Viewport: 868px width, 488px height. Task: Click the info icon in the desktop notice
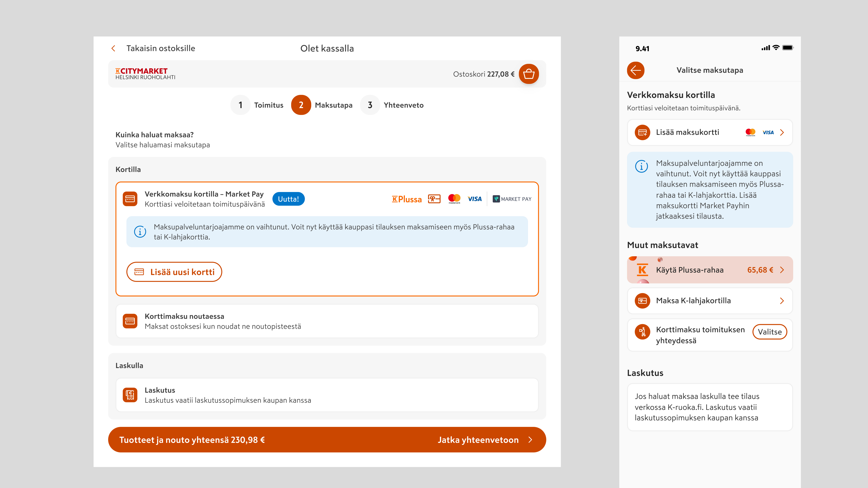140,232
